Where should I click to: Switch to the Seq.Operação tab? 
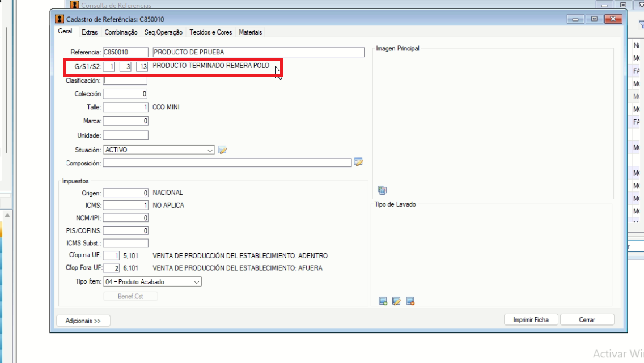coord(163,32)
